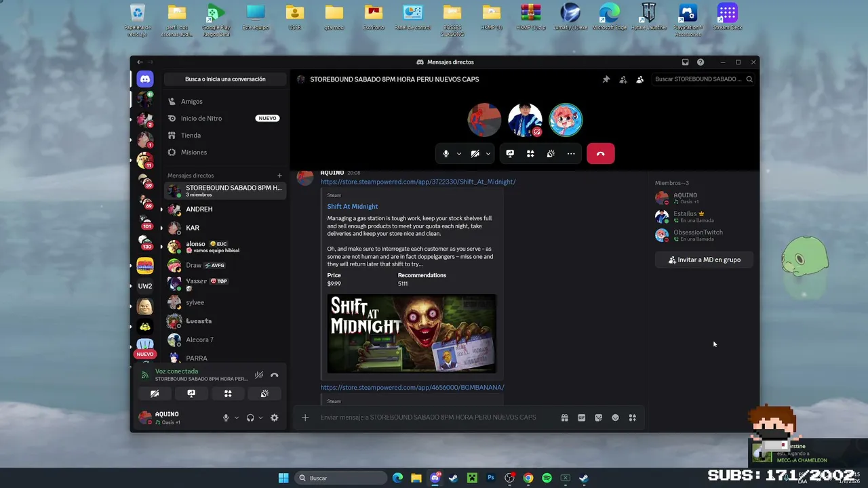Open the UW2 server in the sidebar
Viewport: 868px width, 488px height.
(145, 286)
